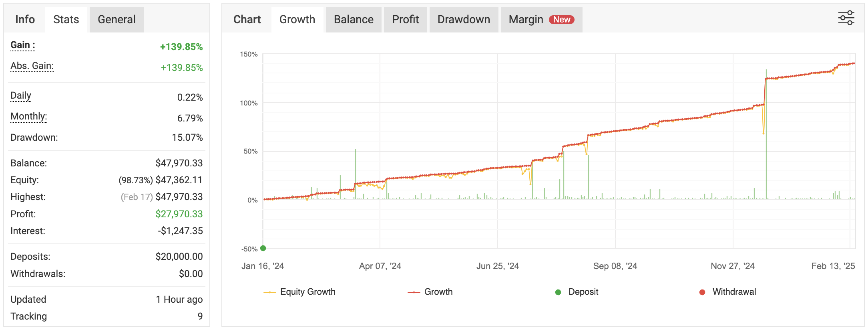868x332 pixels.
Task: Click the green deposit marker on chart
Action: point(263,248)
